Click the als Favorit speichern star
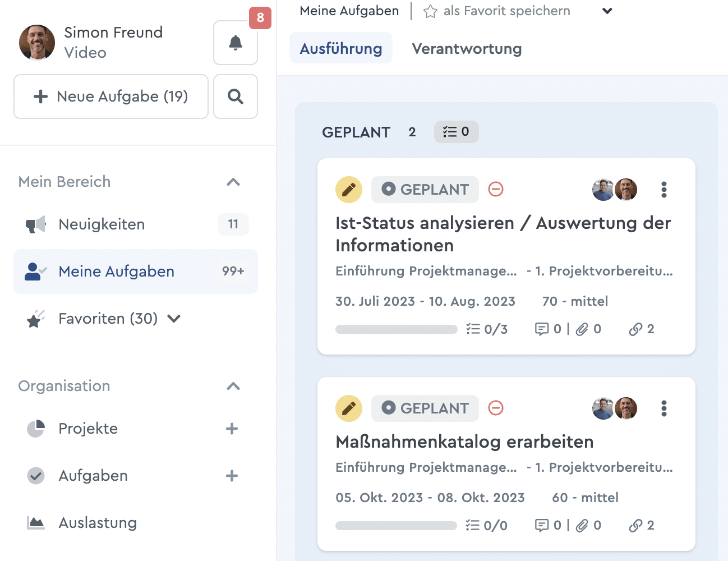The image size is (728, 561). point(430,11)
